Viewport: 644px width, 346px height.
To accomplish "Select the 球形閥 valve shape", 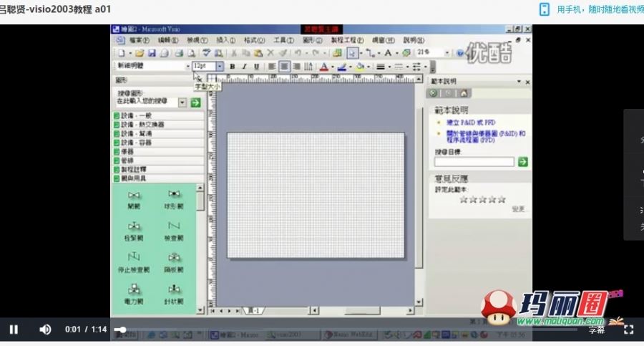I will pos(174,200).
